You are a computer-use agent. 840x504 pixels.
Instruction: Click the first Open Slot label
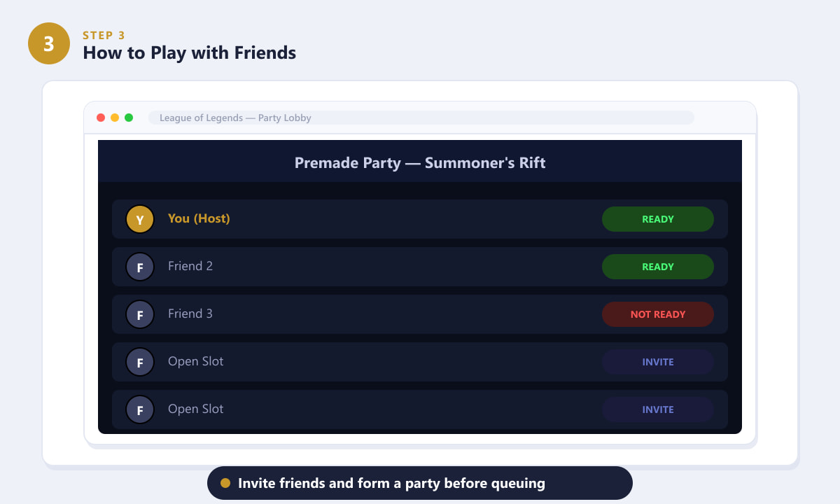click(x=196, y=362)
